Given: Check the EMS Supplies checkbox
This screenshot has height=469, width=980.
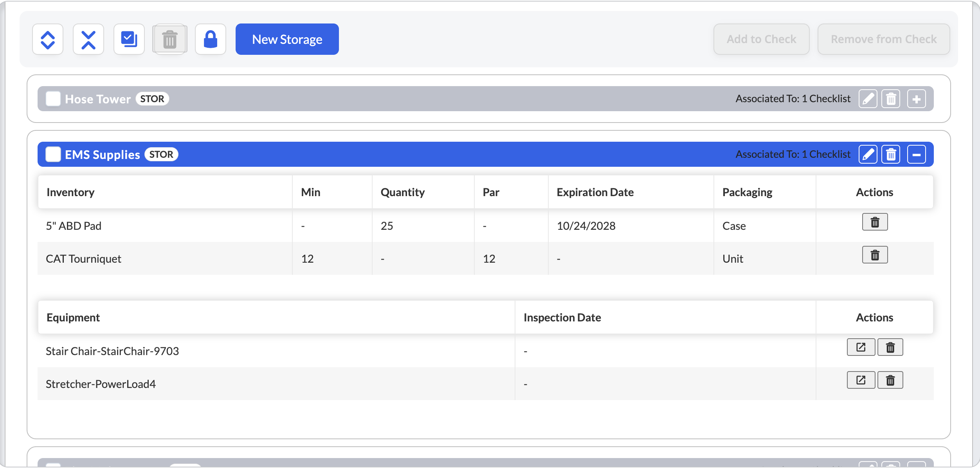Looking at the screenshot, I should coord(53,154).
